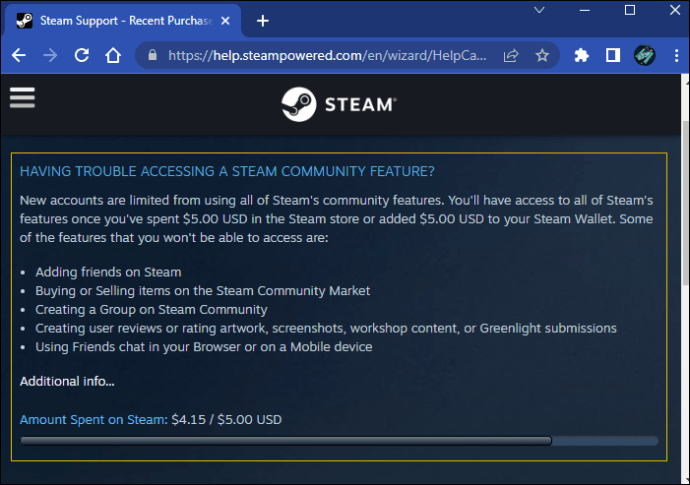Click 'Creating a Group on Steam Community' item
The width and height of the screenshot is (690, 485).
(x=151, y=309)
